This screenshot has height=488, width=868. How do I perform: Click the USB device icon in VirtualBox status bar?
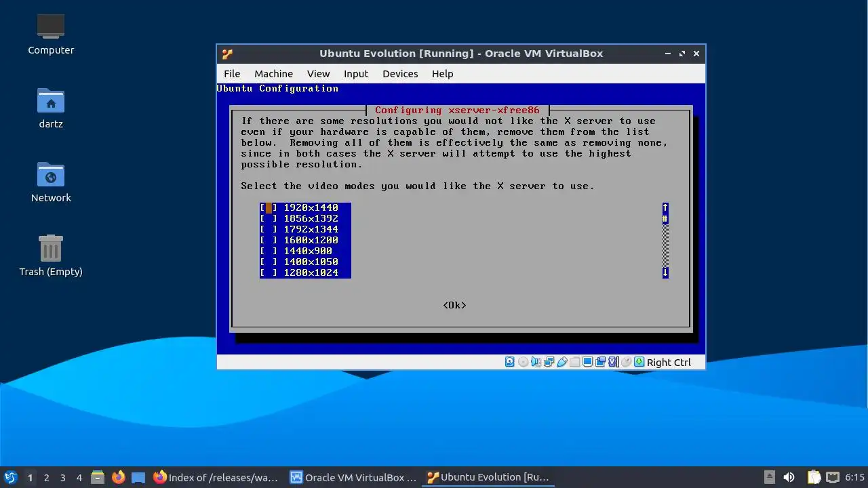tap(562, 362)
